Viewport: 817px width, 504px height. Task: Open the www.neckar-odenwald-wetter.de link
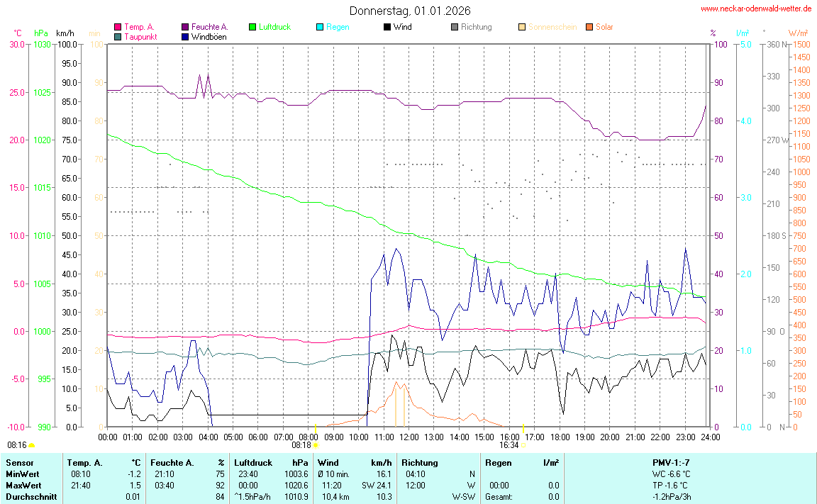[756, 9]
